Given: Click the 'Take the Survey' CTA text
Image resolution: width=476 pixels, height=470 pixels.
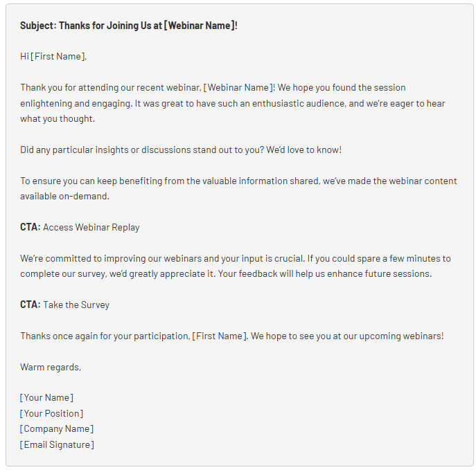Looking at the screenshot, I should pos(76,305).
